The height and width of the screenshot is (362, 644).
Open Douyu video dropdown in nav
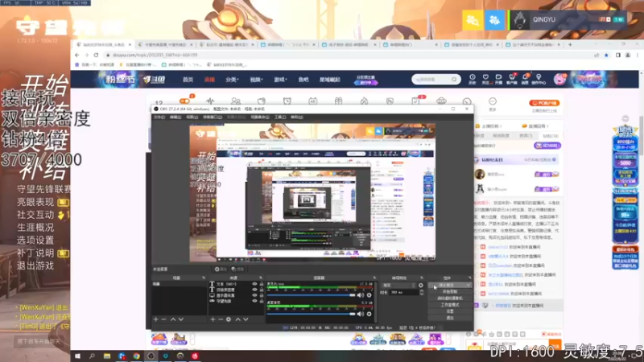pos(257,80)
